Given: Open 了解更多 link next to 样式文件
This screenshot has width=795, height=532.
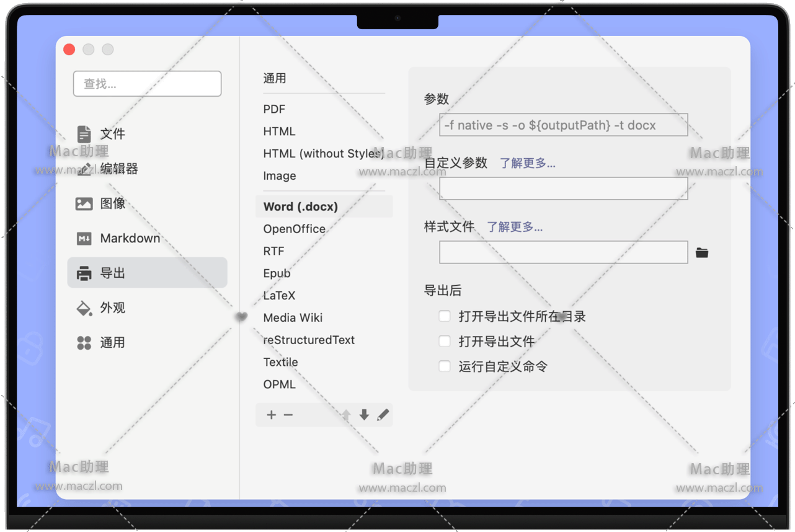Looking at the screenshot, I should 514,227.
